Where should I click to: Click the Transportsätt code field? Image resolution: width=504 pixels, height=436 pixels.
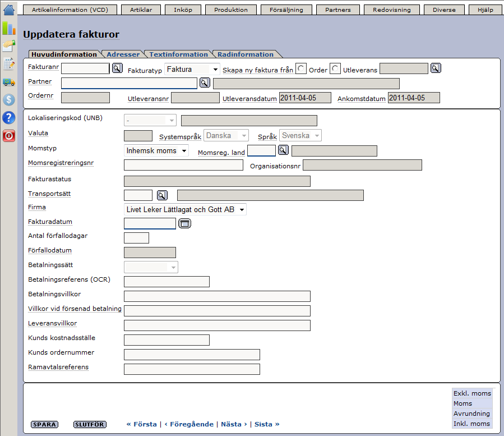[x=138, y=195]
